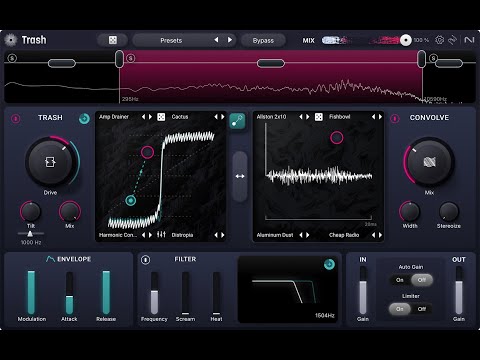Screen dimensions: 480x360
Task: Turn Limiter On
Action: pyautogui.click(x=399, y=309)
